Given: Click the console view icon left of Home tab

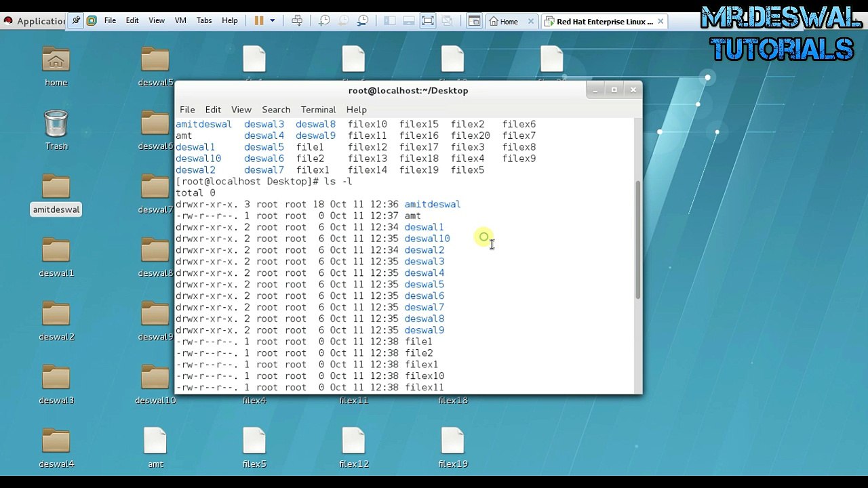Looking at the screenshot, I should tap(474, 21).
